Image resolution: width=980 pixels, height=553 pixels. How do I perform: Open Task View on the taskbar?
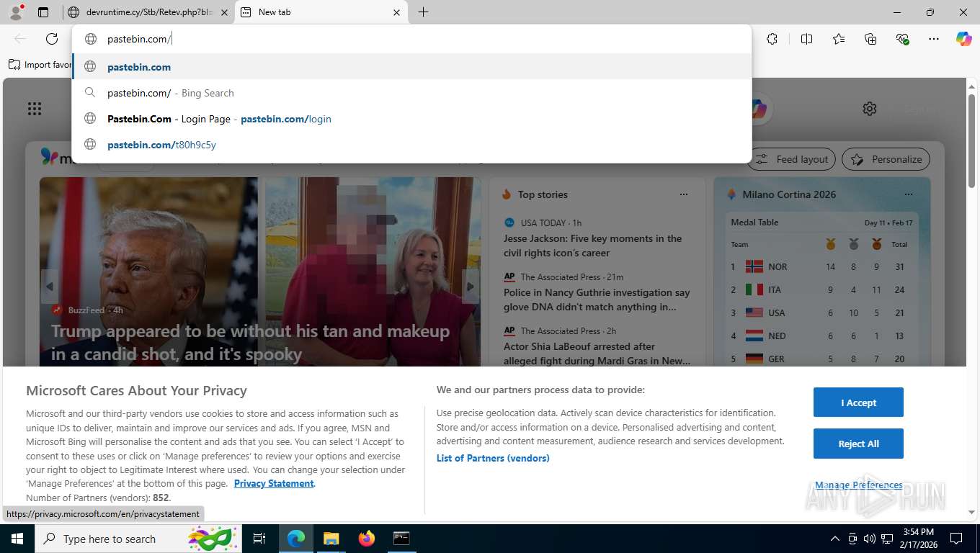coord(259,539)
